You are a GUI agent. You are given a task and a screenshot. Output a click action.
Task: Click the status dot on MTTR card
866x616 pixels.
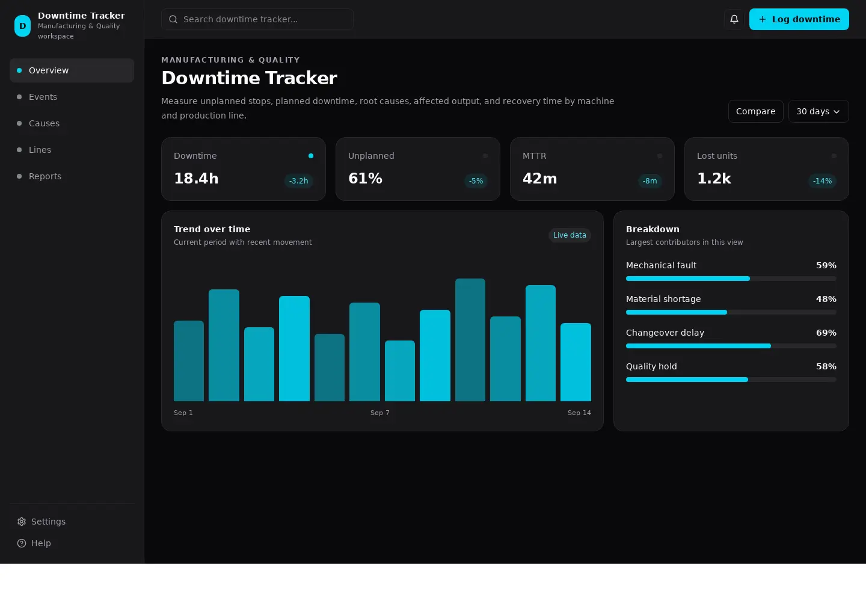tap(660, 156)
